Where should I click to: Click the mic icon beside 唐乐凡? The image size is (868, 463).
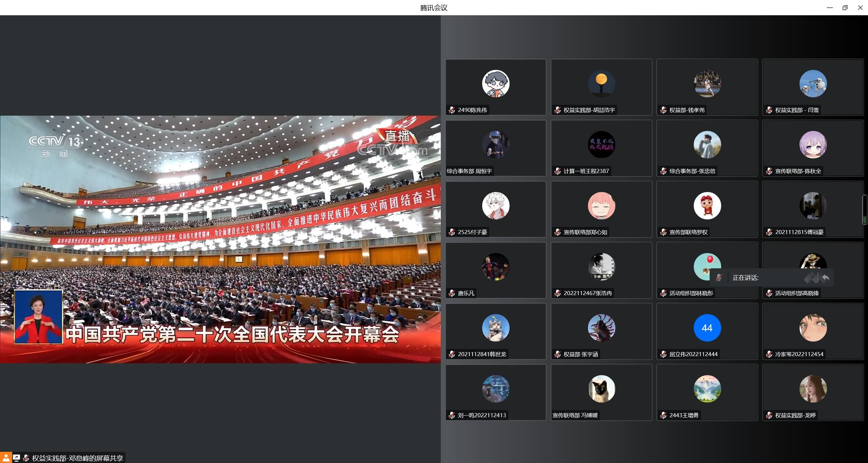(x=452, y=293)
